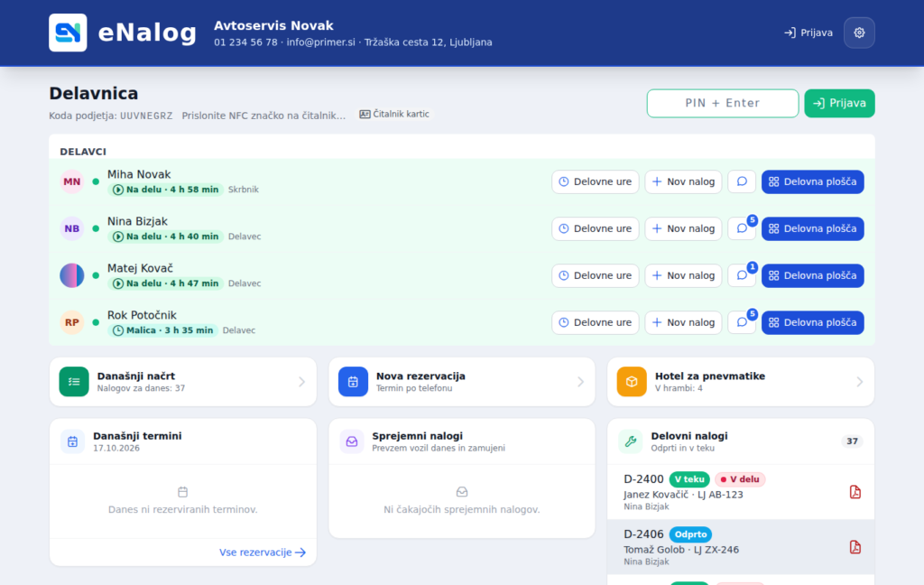Click Miha Novak's MN avatar
This screenshot has width=924, height=585.
(x=72, y=181)
